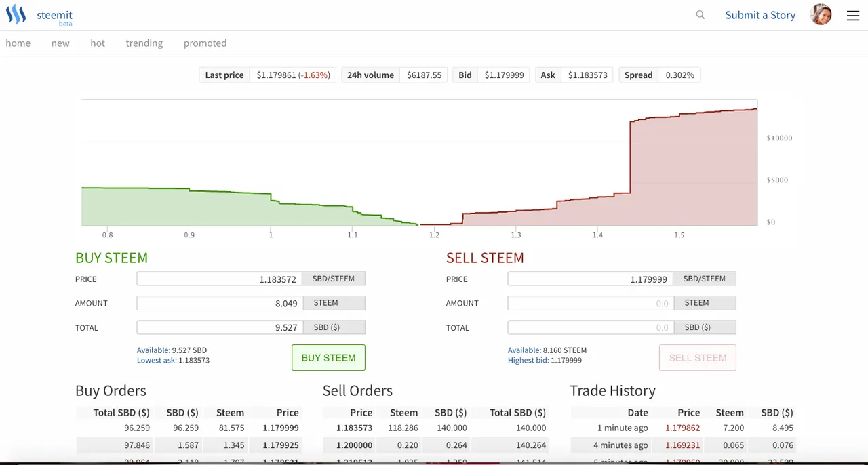Click the 97.846 Total SBD cell
This screenshot has height=465, width=868.
(137, 445)
